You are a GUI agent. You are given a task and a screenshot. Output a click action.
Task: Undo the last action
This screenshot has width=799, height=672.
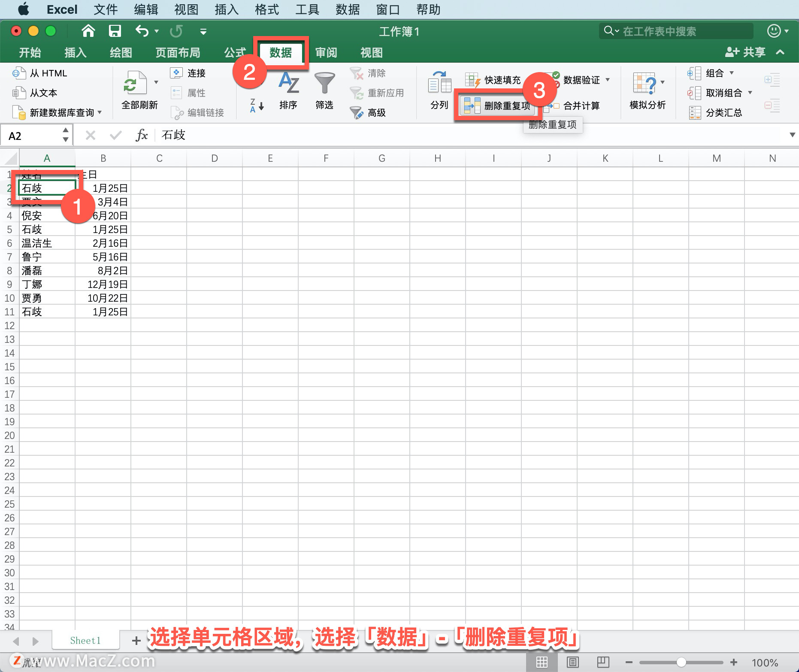coord(142,31)
